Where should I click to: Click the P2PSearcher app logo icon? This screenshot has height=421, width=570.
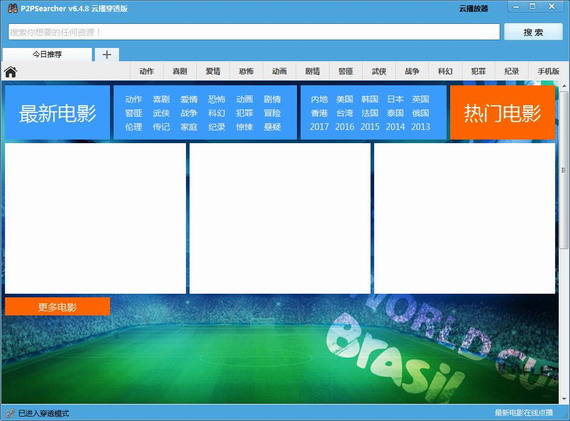pos(13,8)
